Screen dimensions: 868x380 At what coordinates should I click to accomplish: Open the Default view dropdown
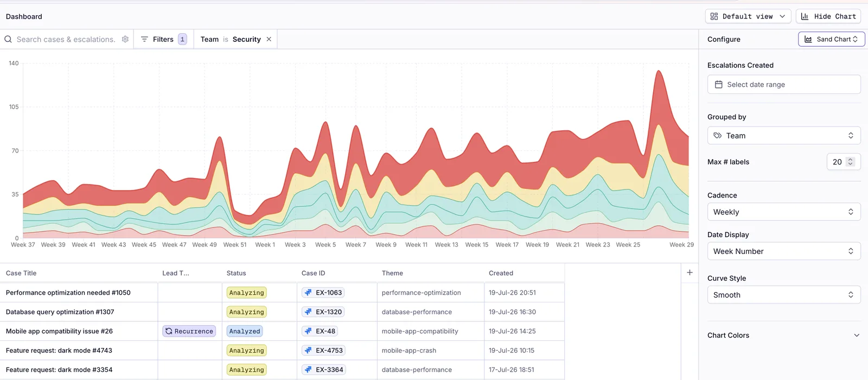point(748,16)
